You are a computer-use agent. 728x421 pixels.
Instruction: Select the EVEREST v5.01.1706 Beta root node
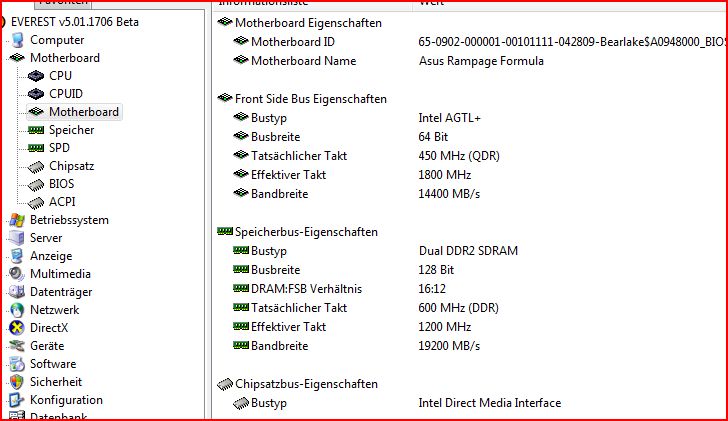pyautogui.click(x=75, y=22)
